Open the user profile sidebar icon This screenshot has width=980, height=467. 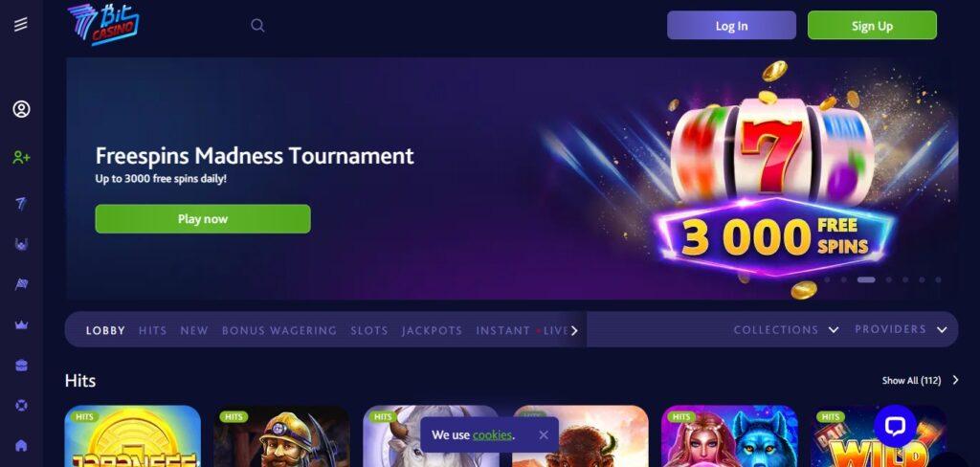click(x=21, y=109)
